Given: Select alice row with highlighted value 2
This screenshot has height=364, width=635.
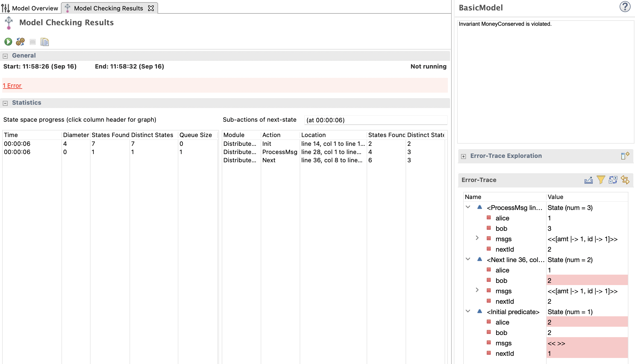Looking at the screenshot, I should pos(546,322).
